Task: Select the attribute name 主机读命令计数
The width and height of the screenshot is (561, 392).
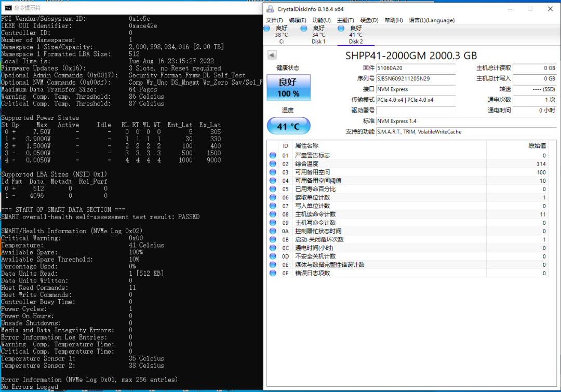Action: tap(315, 214)
